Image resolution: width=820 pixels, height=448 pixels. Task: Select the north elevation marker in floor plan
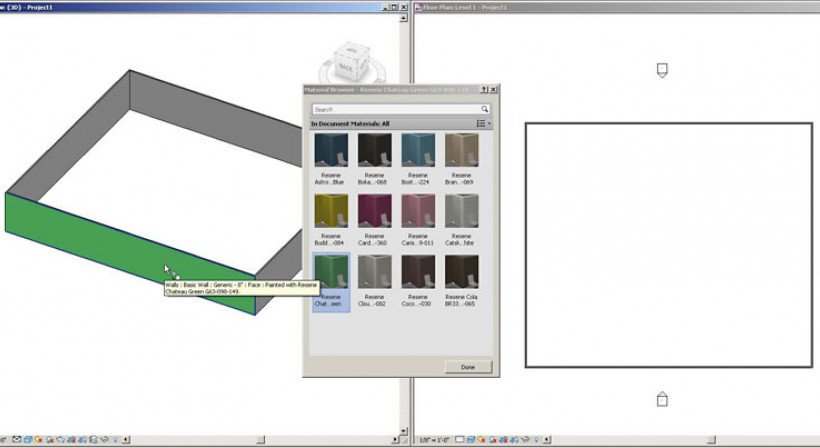[x=662, y=70]
